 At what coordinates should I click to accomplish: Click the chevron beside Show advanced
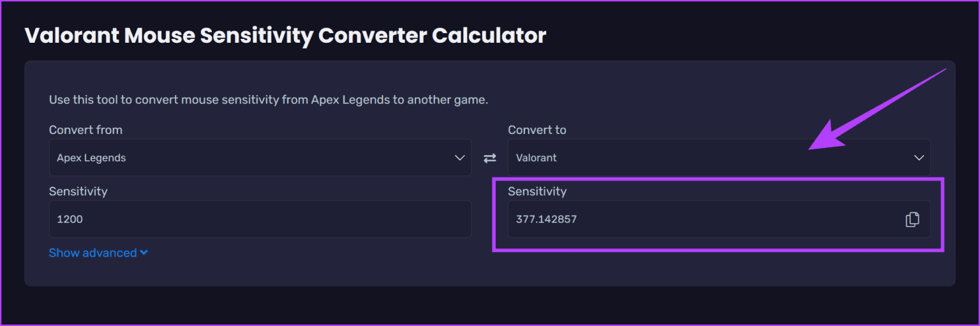[144, 253]
